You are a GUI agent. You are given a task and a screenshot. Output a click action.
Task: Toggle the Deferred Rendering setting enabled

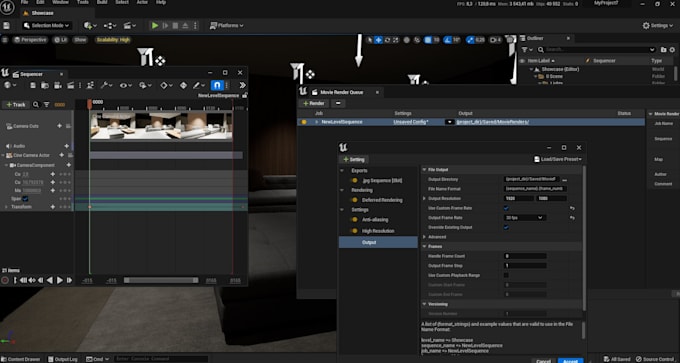click(x=355, y=200)
